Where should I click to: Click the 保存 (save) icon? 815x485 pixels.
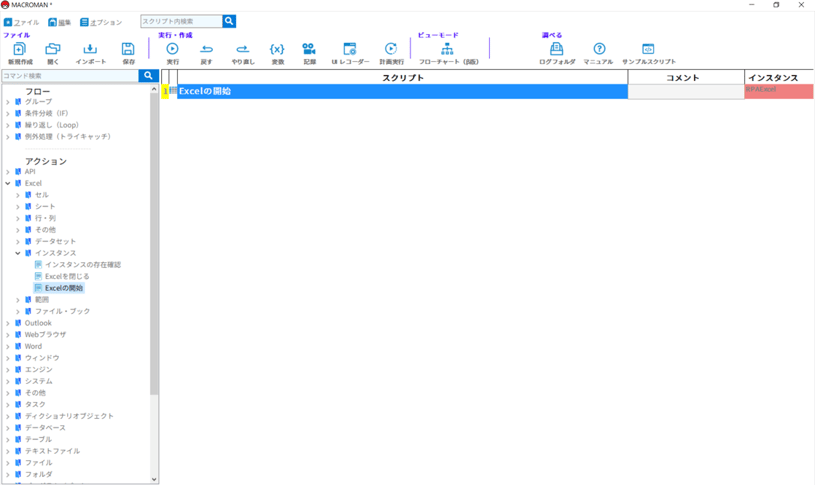pos(128,49)
